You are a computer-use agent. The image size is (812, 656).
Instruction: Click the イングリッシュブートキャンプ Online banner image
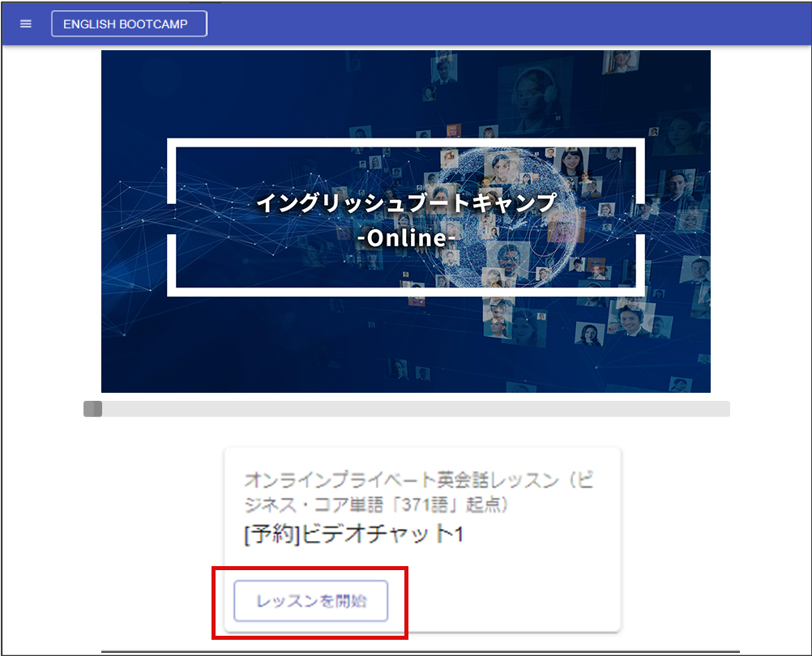click(x=405, y=221)
